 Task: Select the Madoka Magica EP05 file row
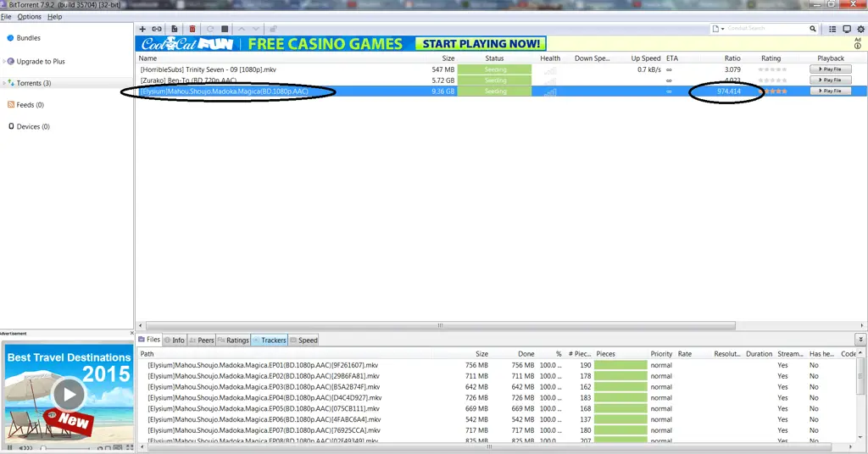click(497, 408)
